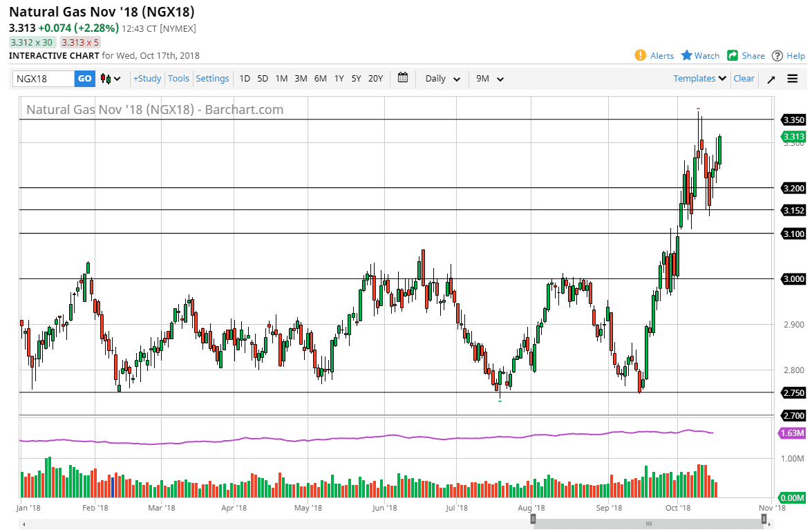Open the Templates dropdown
Image resolution: width=812 pixels, height=532 pixels.
pos(699,79)
